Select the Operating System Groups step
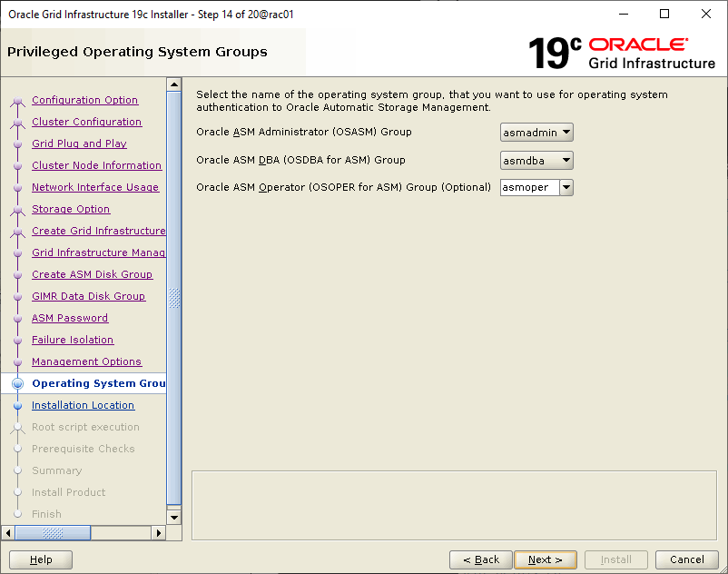Screen dimensions: 728x574 coord(98,383)
